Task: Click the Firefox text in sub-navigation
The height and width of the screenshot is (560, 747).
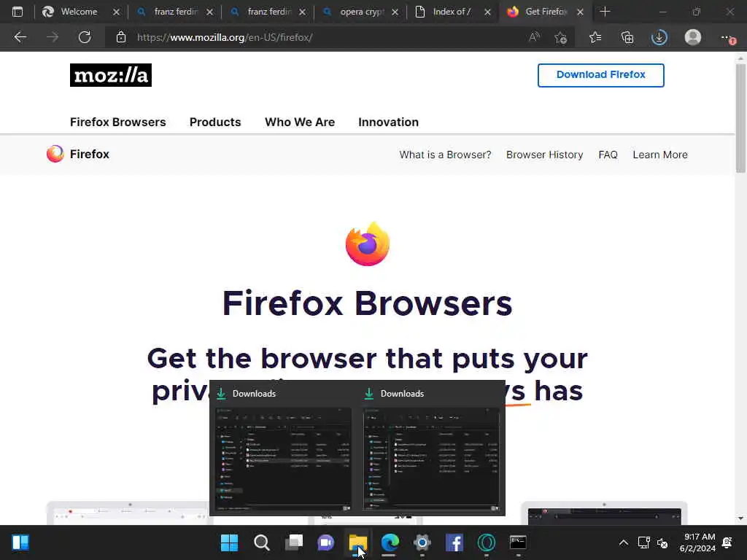Action: pyautogui.click(x=90, y=155)
